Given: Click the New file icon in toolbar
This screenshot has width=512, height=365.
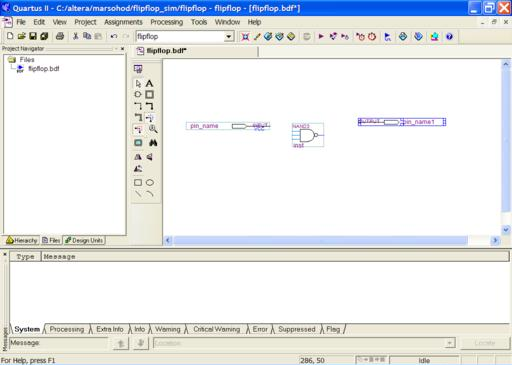Looking at the screenshot, I should point(10,36).
